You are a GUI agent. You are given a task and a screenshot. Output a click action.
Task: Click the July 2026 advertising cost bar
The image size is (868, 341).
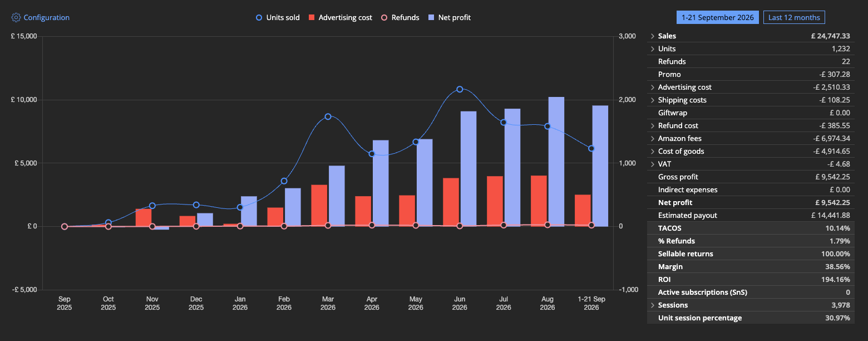(495, 201)
